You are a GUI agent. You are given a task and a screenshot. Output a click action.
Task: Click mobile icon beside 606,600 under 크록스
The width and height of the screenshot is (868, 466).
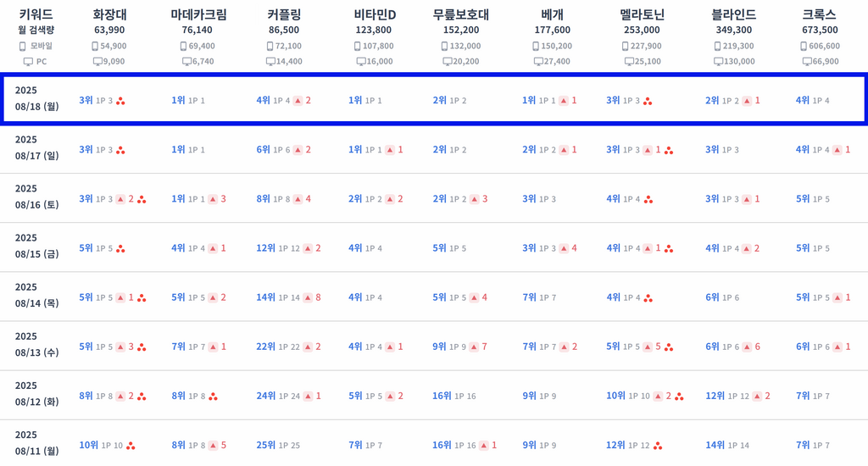coord(804,46)
